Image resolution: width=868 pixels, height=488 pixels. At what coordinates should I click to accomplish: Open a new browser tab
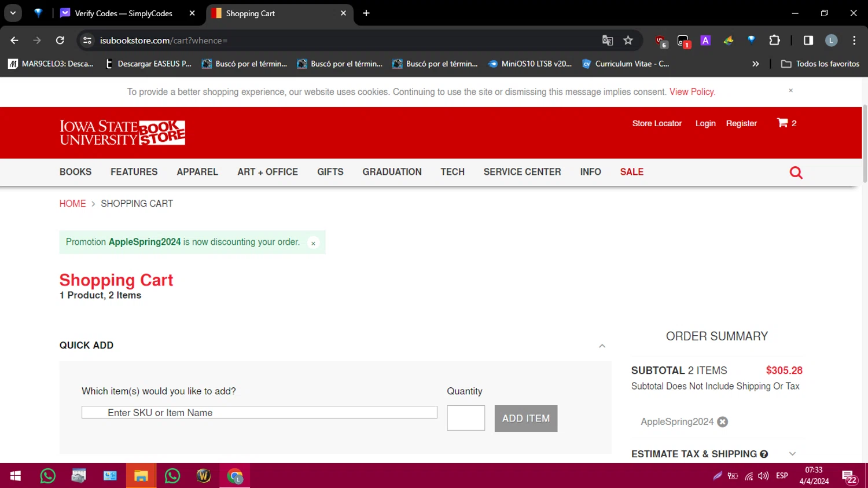[x=366, y=13]
